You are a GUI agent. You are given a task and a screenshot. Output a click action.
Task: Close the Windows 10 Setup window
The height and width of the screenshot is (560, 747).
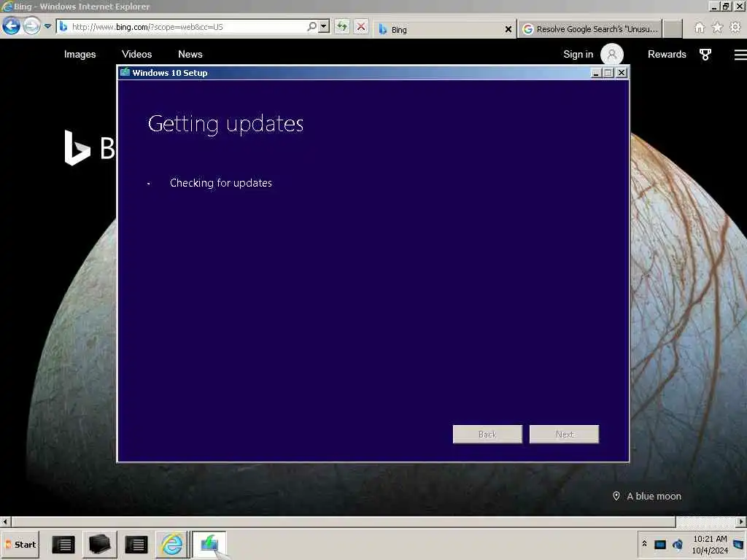pyautogui.click(x=622, y=73)
